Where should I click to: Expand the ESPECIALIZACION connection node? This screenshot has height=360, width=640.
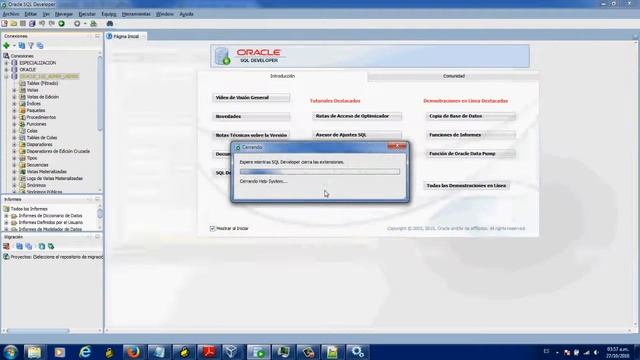[x=6, y=63]
